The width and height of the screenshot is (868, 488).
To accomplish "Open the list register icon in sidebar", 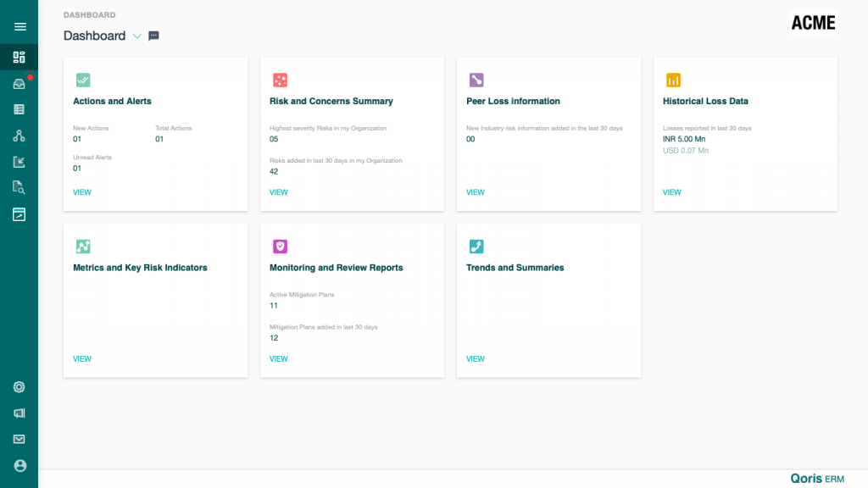I will [x=19, y=109].
